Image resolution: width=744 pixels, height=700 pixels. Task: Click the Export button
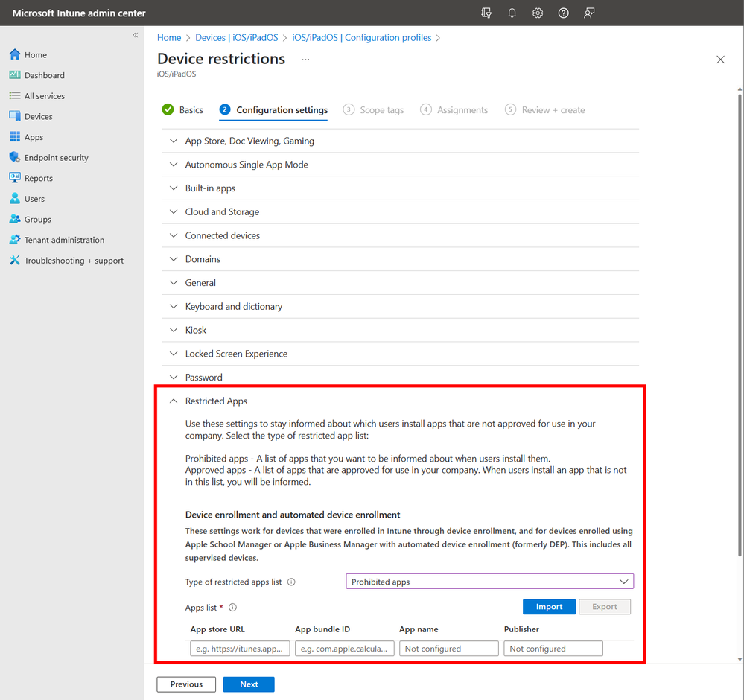(x=605, y=606)
